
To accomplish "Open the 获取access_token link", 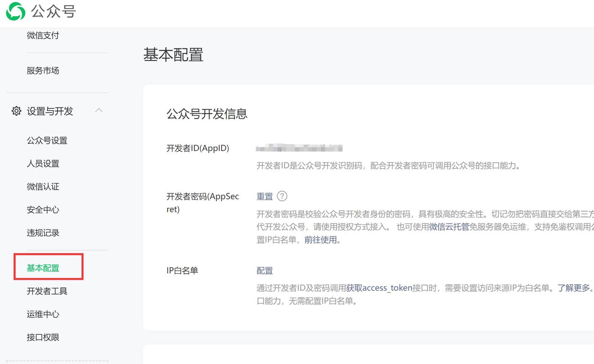I will [379, 288].
